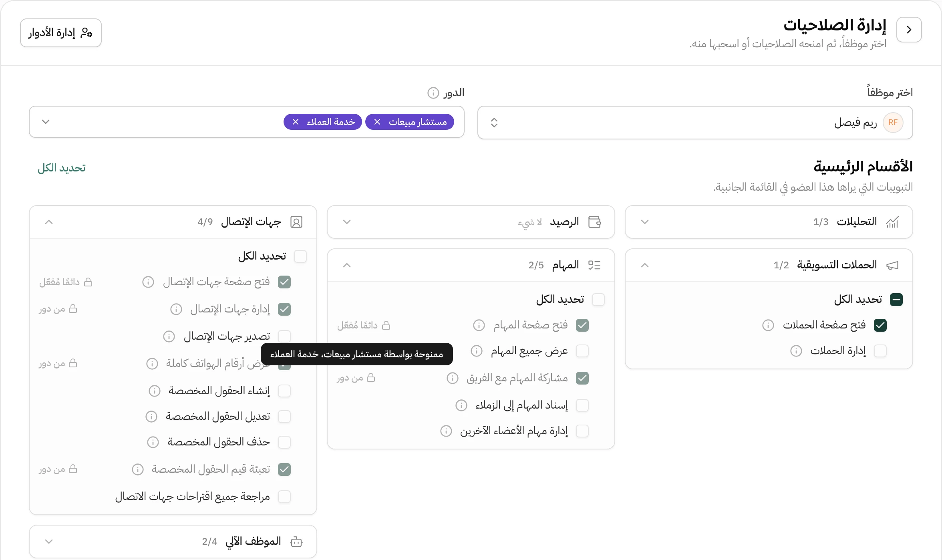Check the عرض جميع المهام checkbox

tap(582, 351)
